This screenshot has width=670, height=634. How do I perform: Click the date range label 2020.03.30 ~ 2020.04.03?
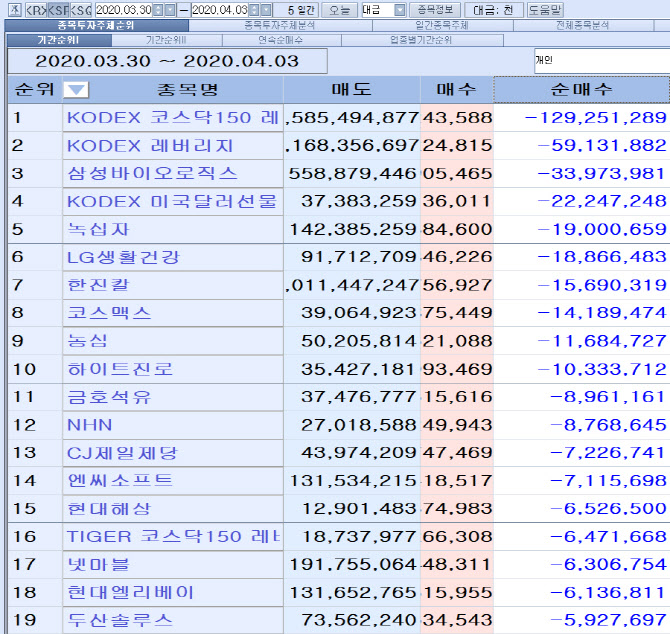tap(167, 61)
